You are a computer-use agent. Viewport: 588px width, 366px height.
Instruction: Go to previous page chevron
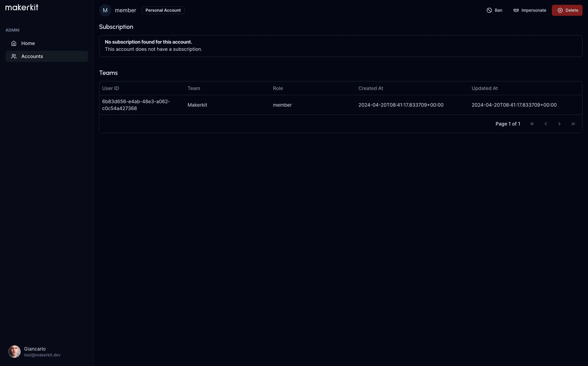coord(546,124)
